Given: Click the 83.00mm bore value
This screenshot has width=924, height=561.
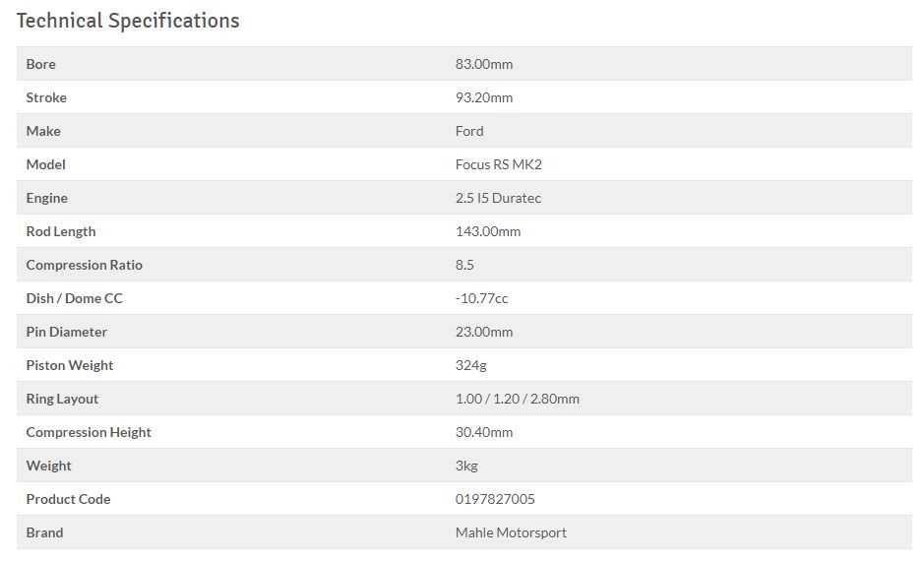Looking at the screenshot, I should (484, 64).
